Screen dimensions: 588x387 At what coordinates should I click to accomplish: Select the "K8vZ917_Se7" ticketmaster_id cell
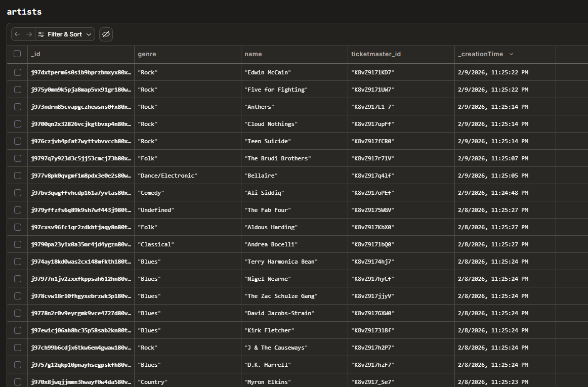pyautogui.click(x=401, y=380)
